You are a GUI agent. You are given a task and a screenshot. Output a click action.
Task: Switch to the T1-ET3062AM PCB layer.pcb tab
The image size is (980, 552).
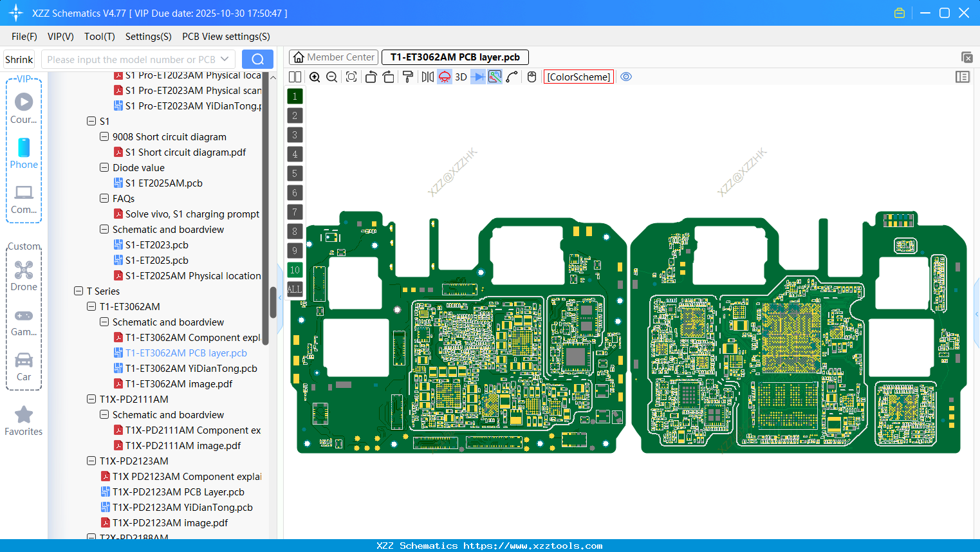(x=455, y=57)
